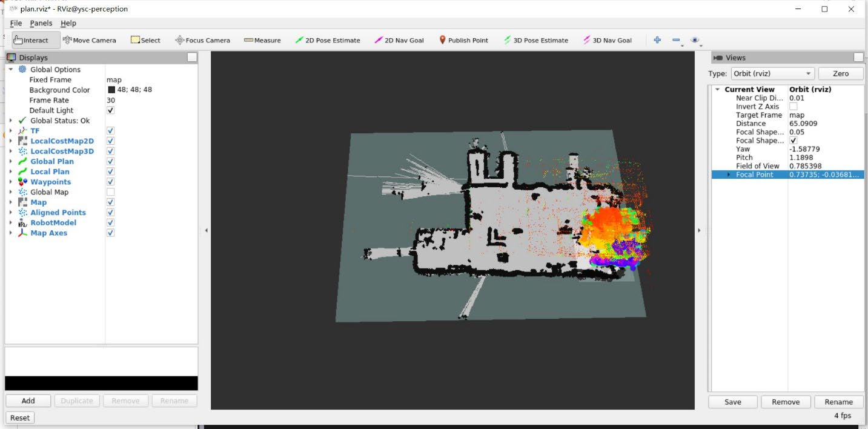The height and width of the screenshot is (429, 868).
Task: Toggle the Invert Z Axis checkbox
Action: (793, 107)
